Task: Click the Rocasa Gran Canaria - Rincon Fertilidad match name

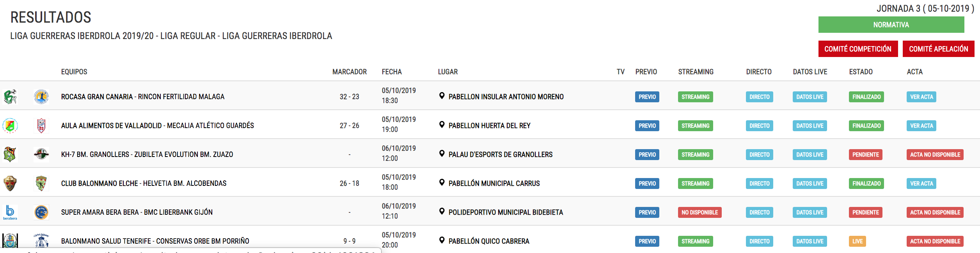Action: click(142, 97)
